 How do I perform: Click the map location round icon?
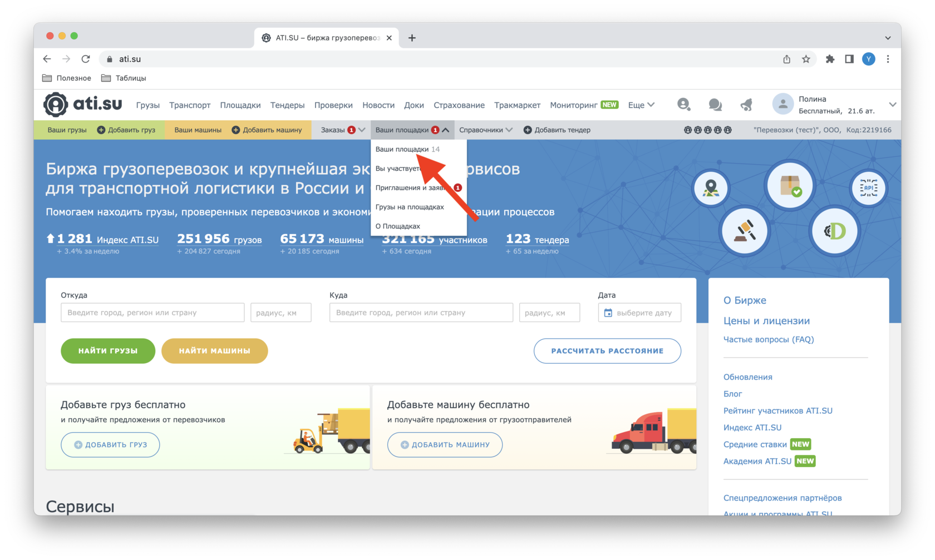coord(711,188)
